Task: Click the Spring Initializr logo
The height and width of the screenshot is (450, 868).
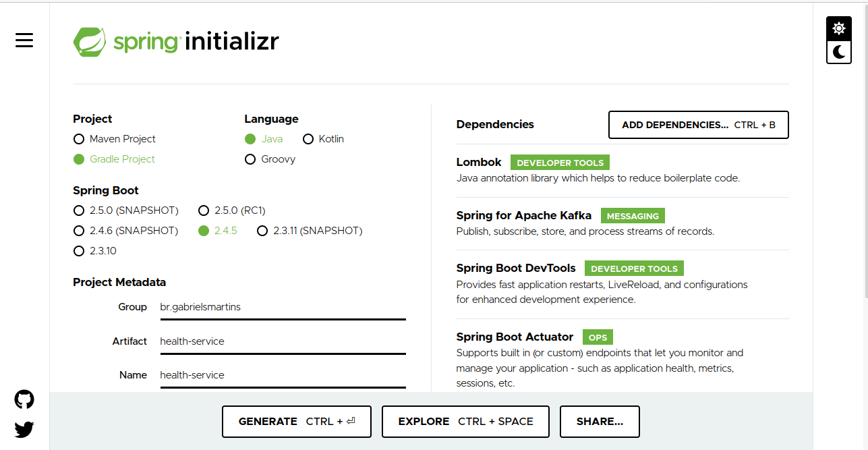Action: tap(176, 42)
